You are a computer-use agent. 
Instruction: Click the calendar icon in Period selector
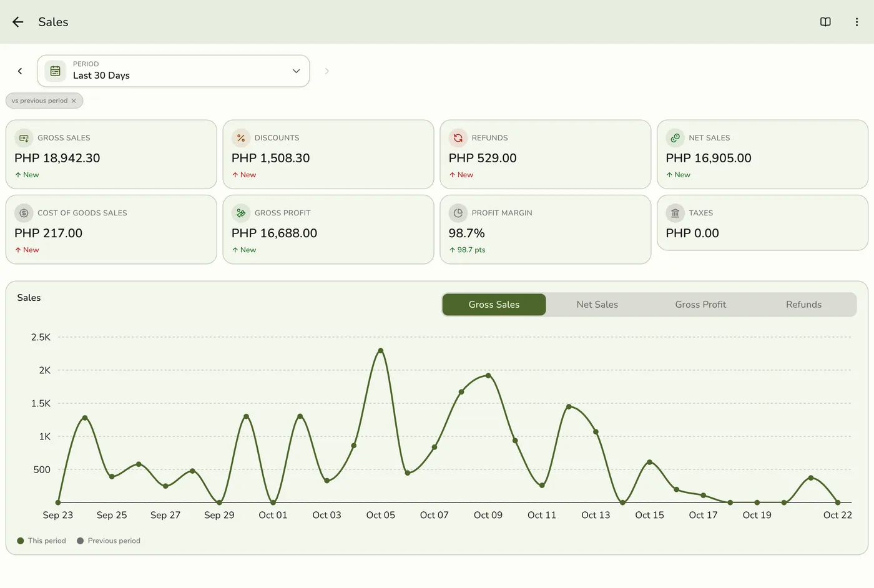coord(56,71)
